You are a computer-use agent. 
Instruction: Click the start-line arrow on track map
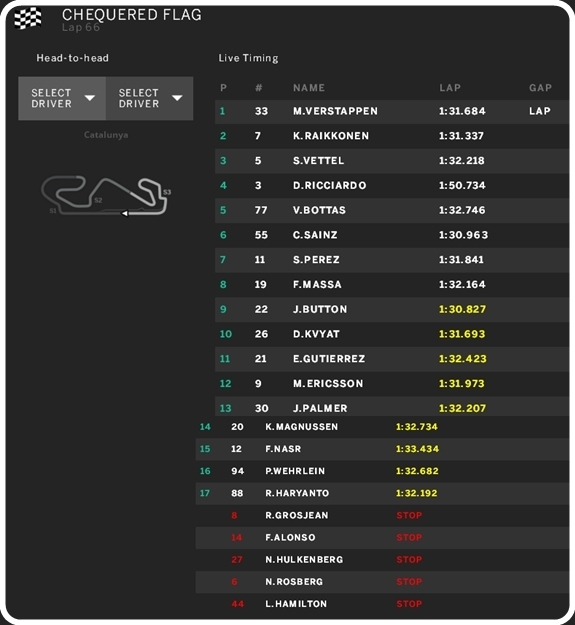tap(125, 214)
